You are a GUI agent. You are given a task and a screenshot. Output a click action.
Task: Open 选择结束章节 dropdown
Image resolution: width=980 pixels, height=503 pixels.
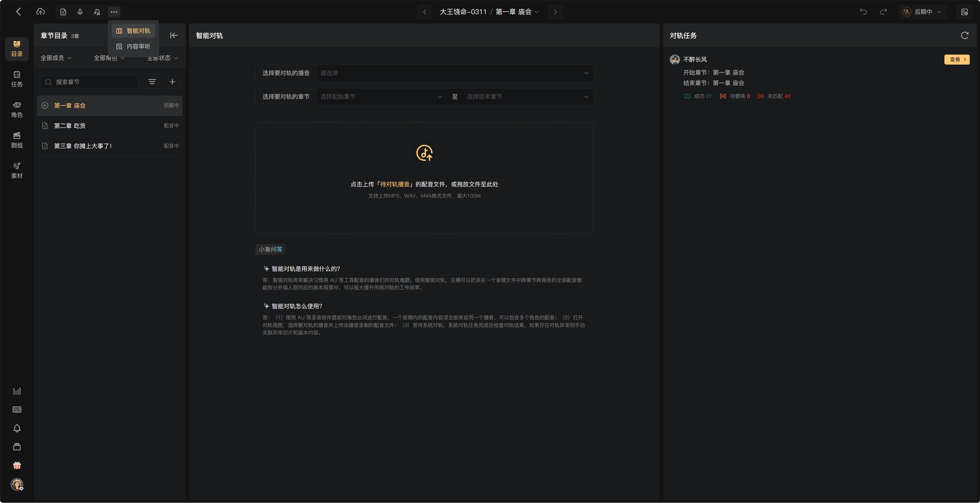528,97
